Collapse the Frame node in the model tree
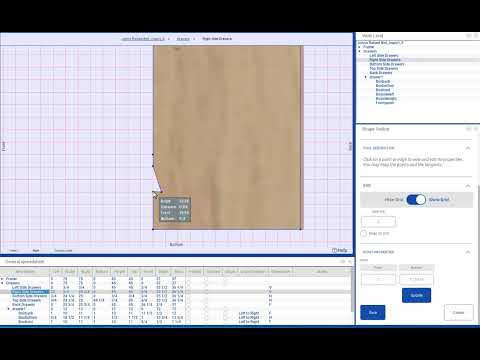This screenshot has width=480, height=360. click(359, 47)
